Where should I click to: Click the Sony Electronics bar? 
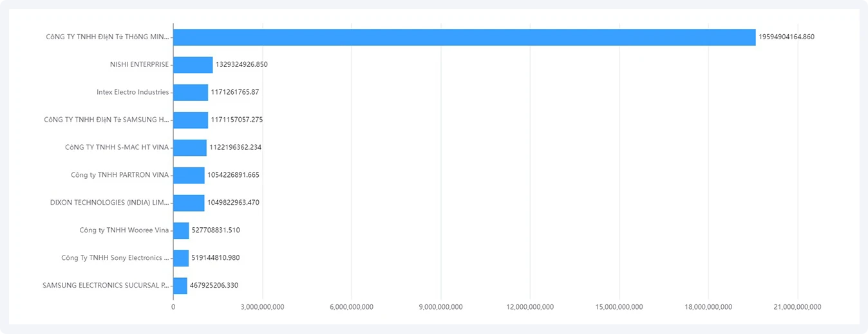click(x=181, y=258)
